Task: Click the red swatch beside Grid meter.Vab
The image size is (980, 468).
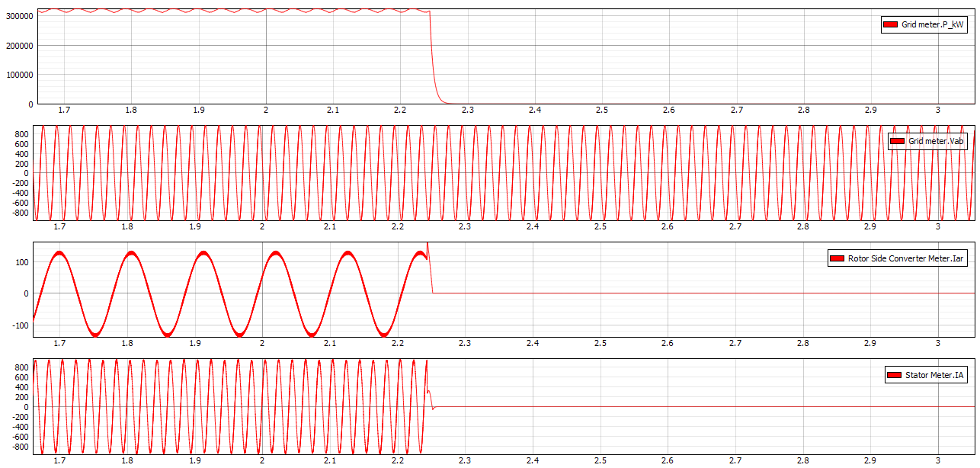Action: click(897, 141)
